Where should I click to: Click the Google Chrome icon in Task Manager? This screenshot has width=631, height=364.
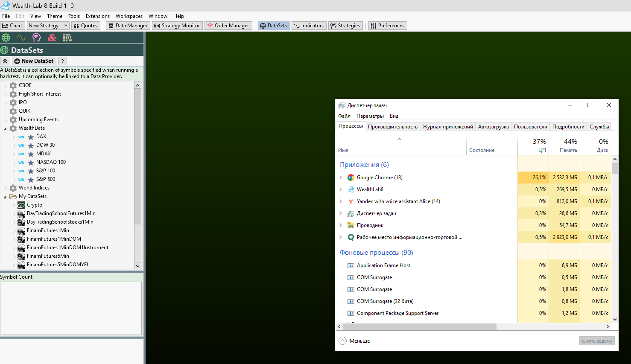pyautogui.click(x=351, y=178)
